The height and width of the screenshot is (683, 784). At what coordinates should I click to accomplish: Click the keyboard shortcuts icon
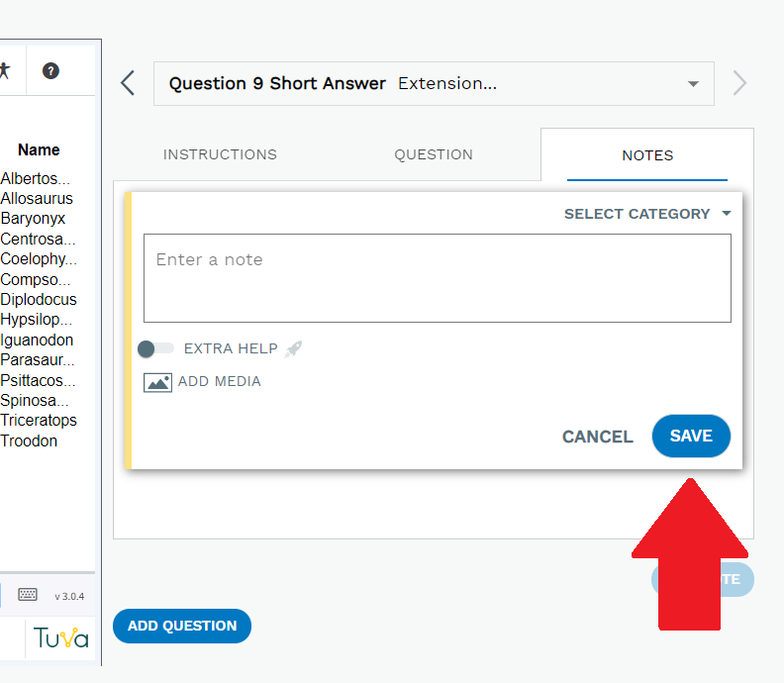click(x=28, y=595)
